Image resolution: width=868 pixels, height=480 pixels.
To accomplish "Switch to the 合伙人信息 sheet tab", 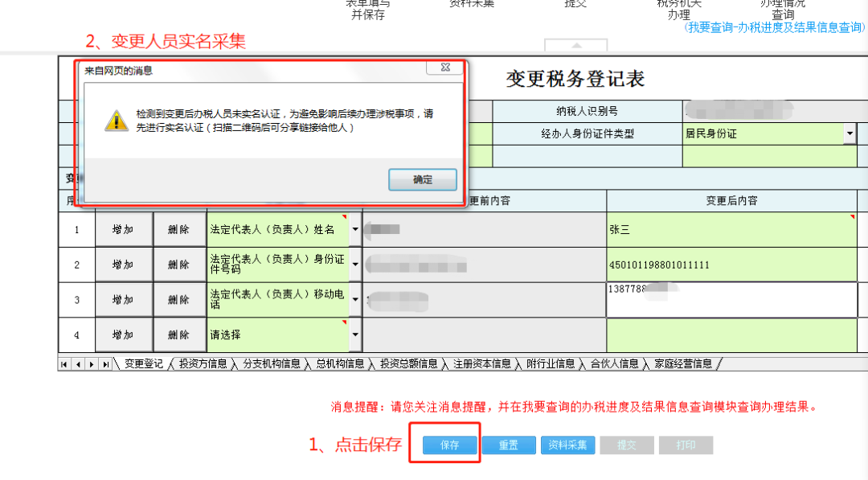I will 615,363.
